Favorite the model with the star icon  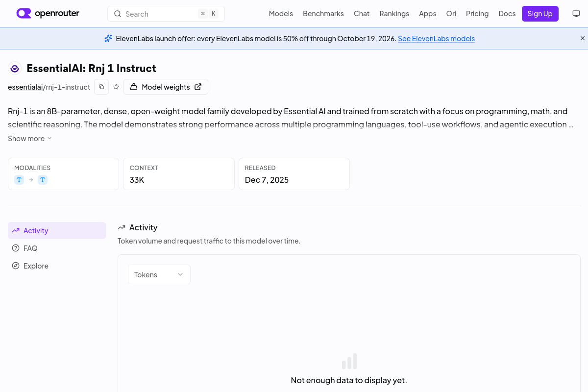tap(116, 87)
